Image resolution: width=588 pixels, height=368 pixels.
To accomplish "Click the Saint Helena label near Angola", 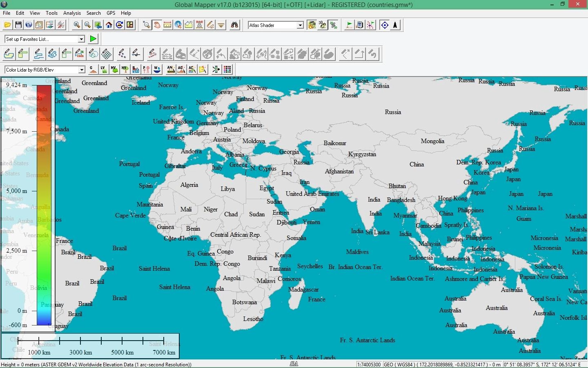I will pyautogui.click(x=175, y=287).
